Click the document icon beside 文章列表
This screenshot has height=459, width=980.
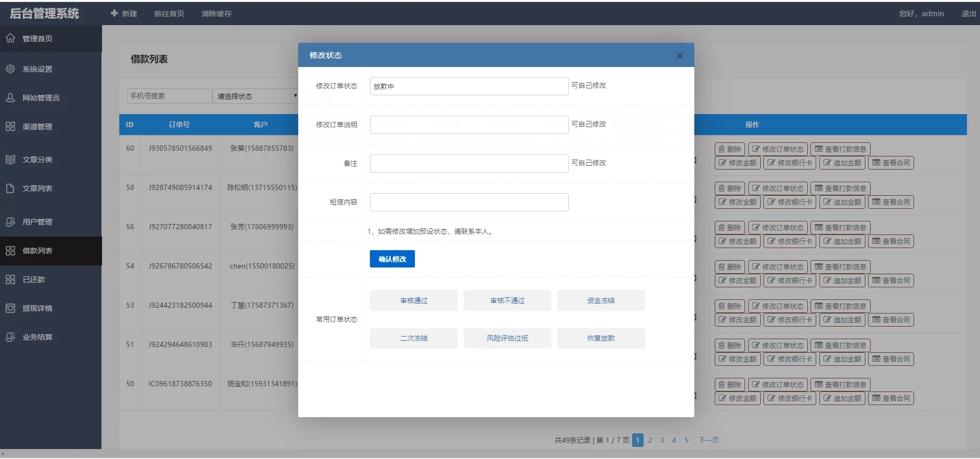click(x=10, y=188)
